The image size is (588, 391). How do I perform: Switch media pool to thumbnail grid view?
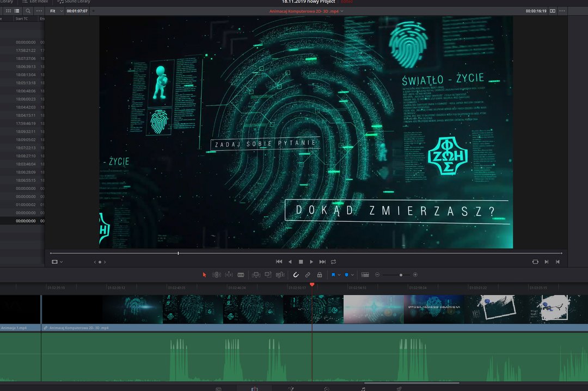pos(8,11)
